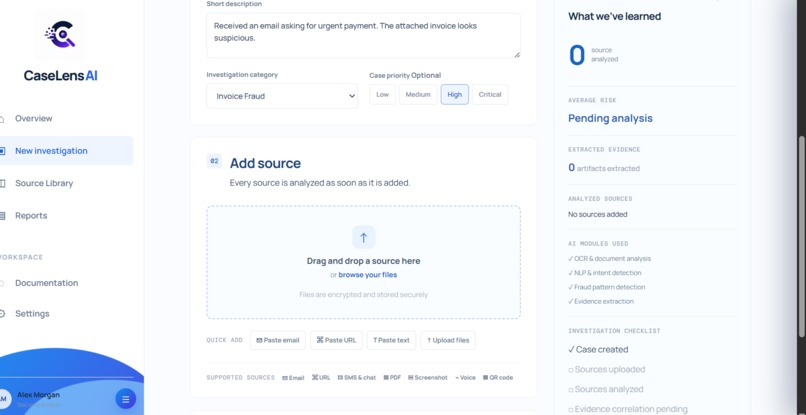Click the SMS & chat source icon
806x415 pixels.
pos(340,378)
